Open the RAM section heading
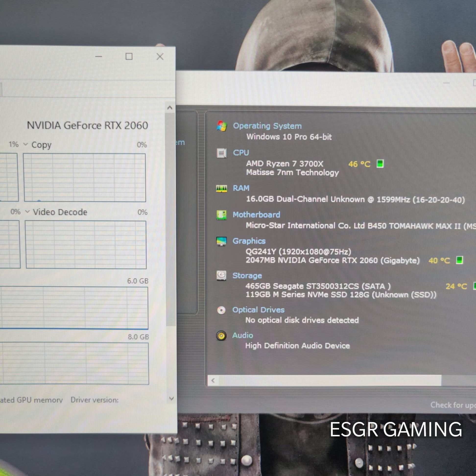Image resolution: width=476 pixels, height=476 pixels. 241,188
